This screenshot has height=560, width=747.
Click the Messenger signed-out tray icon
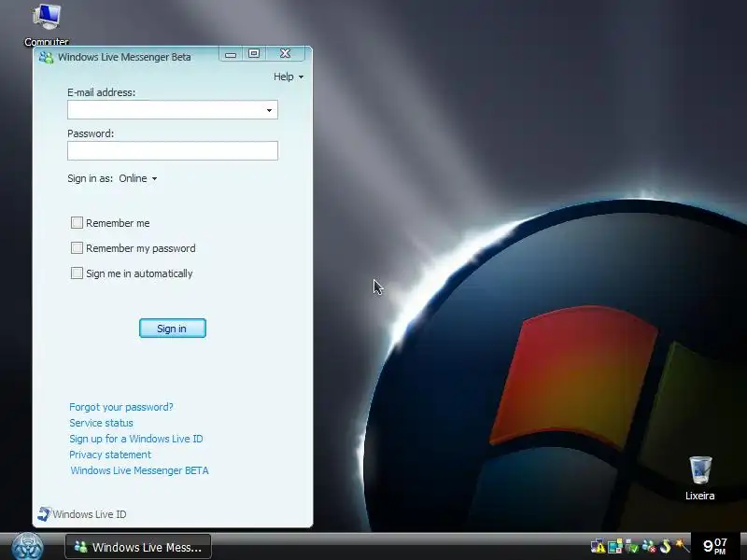tap(648, 546)
